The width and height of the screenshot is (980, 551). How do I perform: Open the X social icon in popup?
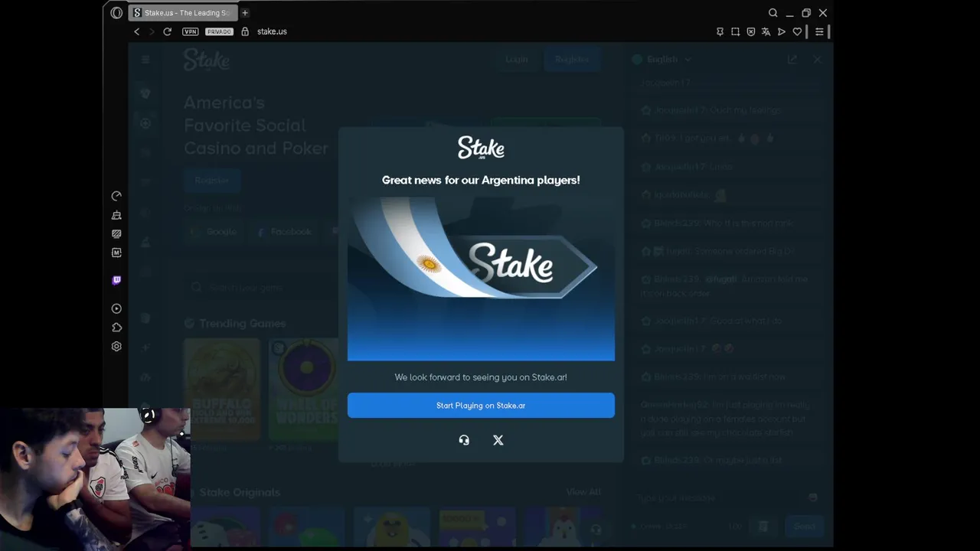coord(498,440)
